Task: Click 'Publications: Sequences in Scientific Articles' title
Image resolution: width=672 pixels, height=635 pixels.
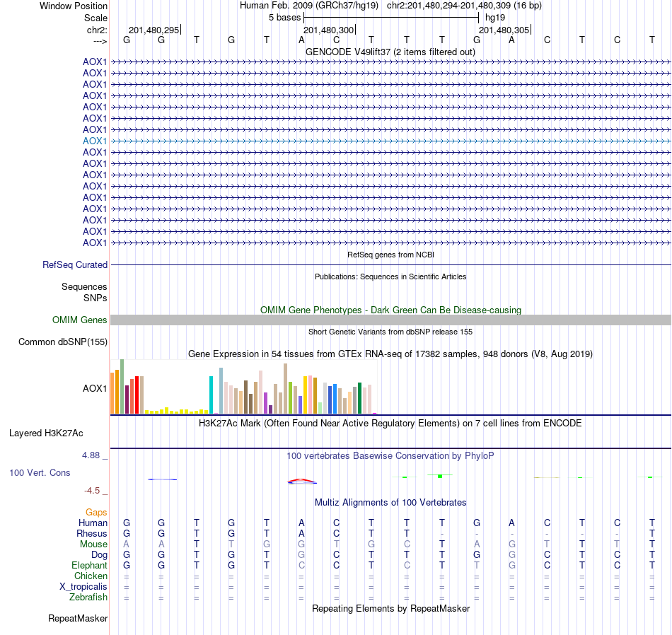Action: click(390, 276)
